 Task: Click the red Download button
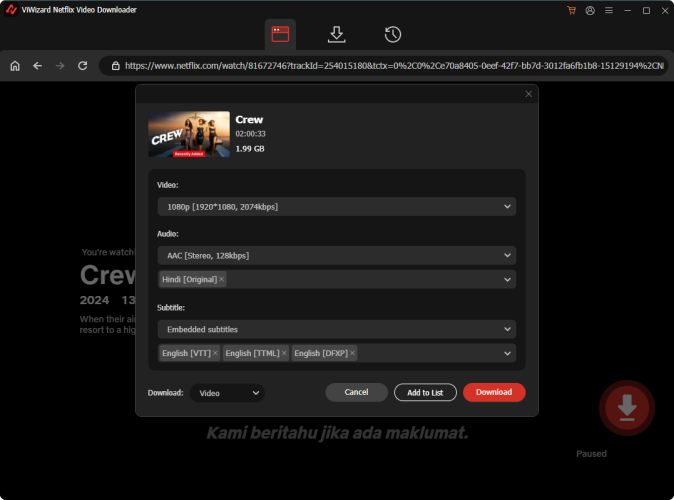point(494,392)
